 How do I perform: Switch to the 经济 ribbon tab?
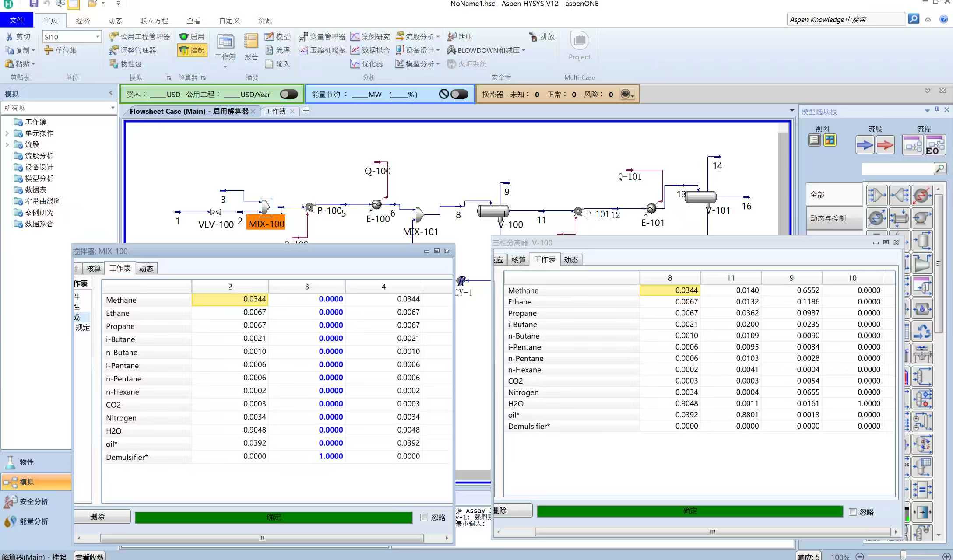pyautogui.click(x=83, y=21)
